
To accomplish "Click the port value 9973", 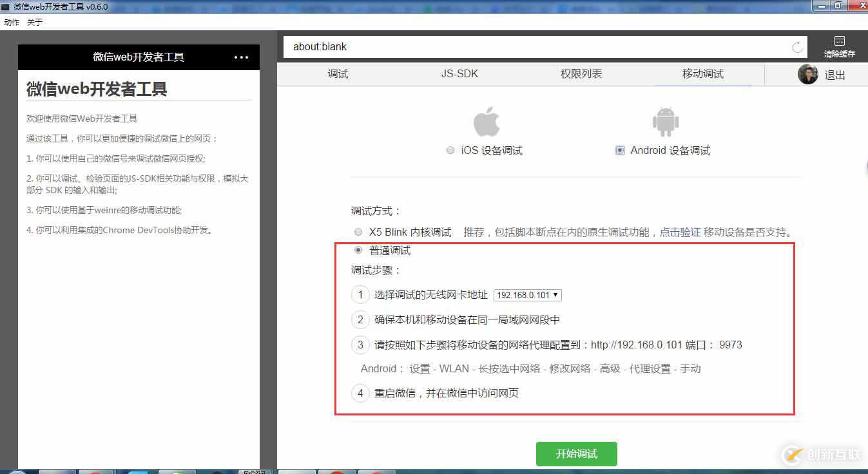I will tap(731, 345).
